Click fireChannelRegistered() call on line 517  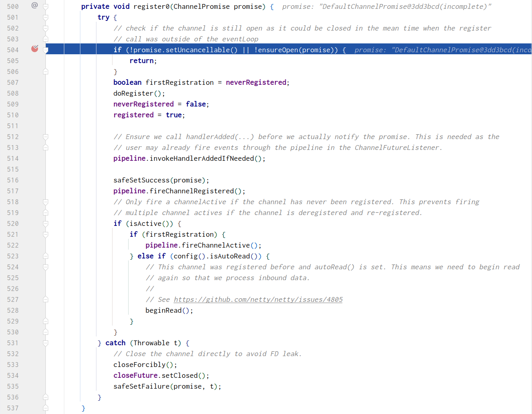(196, 191)
